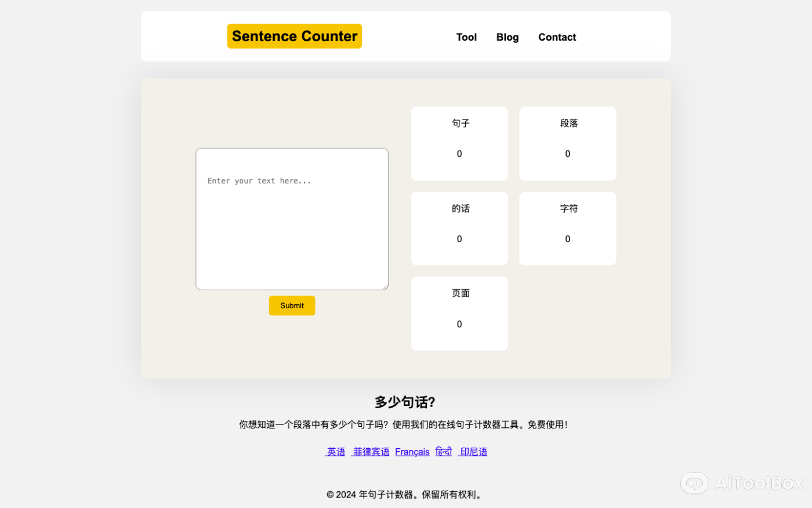Click the 多少句话 heading
The width and height of the screenshot is (812, 508).
(405, 402)
